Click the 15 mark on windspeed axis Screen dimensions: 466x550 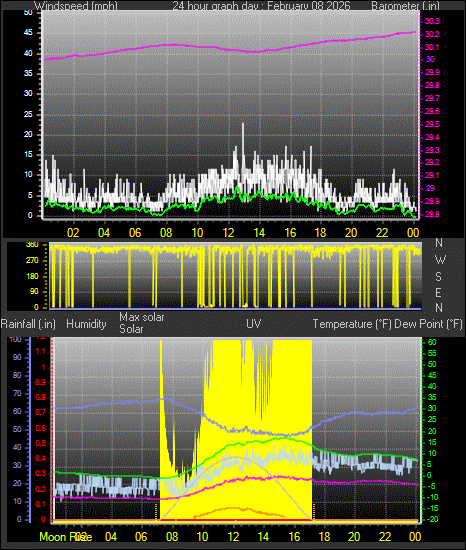pyautogui.click(x=28, y=155)
